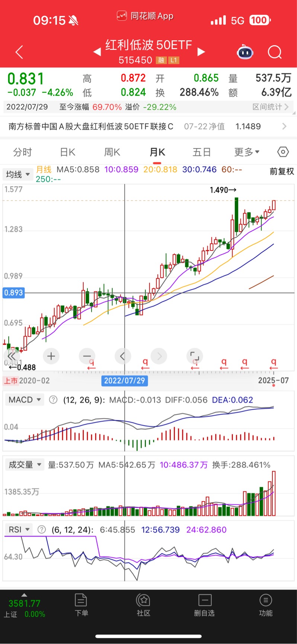Screen dimensions: 297x644
Task: Jump to earliest data double-chevron icon
Action: [12, 356]
